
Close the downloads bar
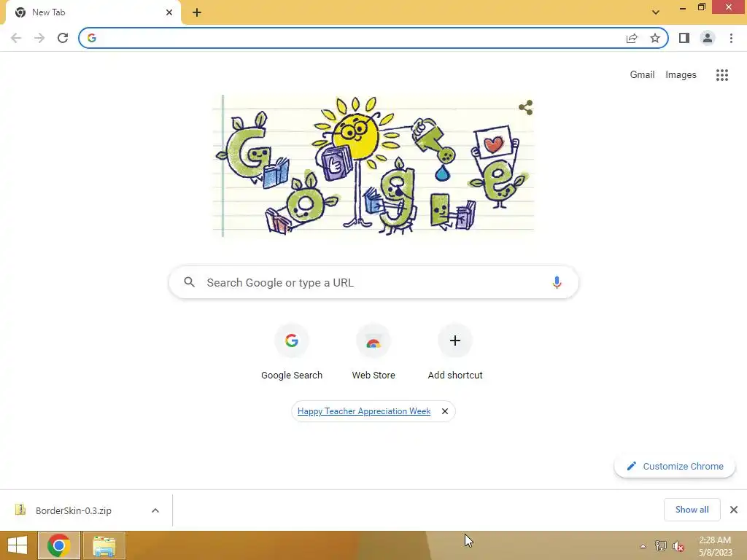(734, 510)
